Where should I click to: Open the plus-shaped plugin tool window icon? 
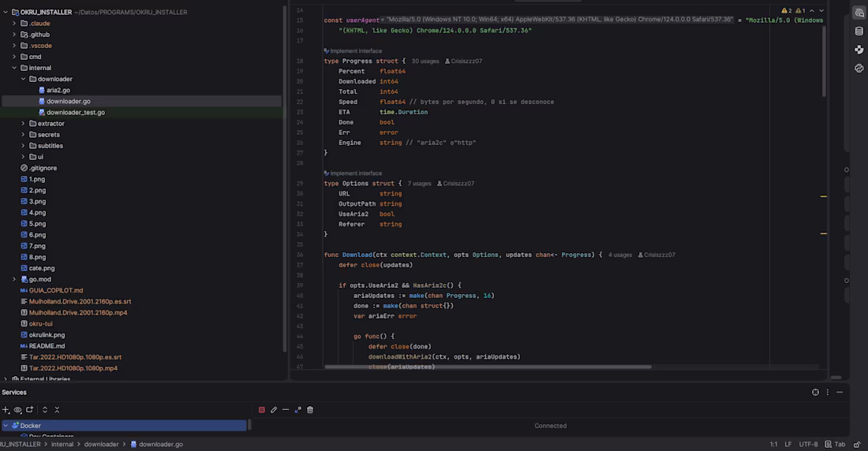coord(859,50)
